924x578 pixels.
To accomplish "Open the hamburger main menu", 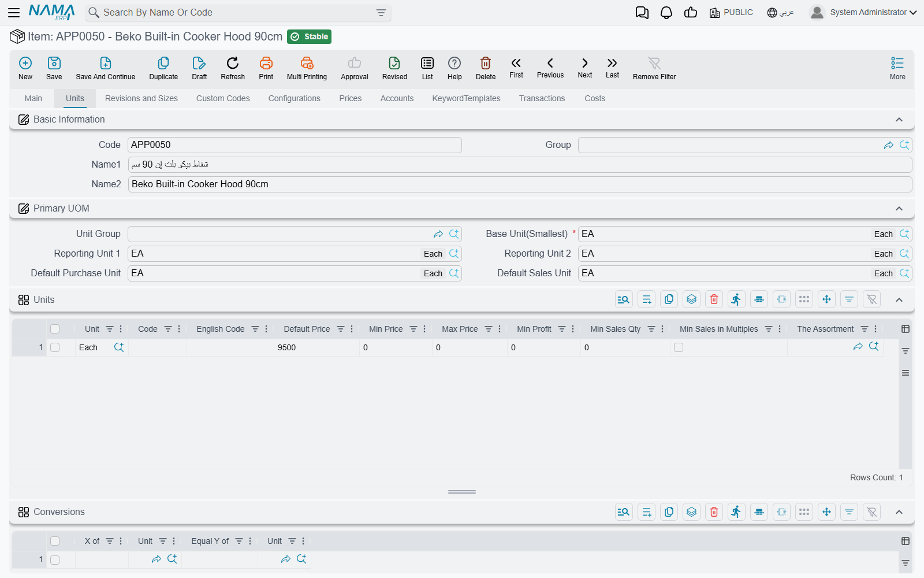I will click(x=14, y=12).
